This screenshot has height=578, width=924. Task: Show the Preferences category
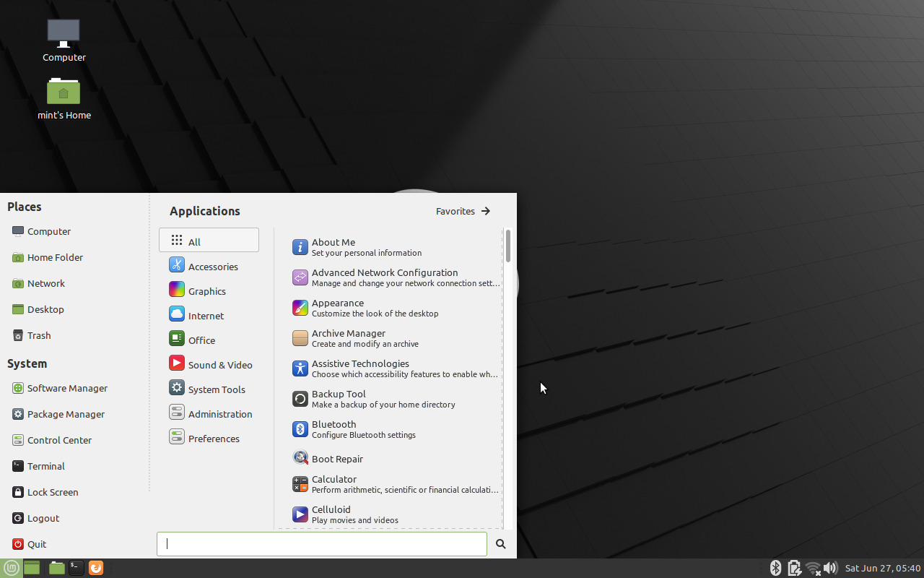(213, 439)
